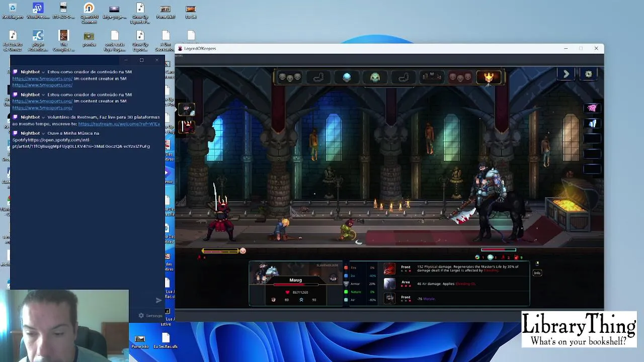Image resolution: width=644 pixels, height=362 pixels.
Task: Click Maug's portrait in the bottom panel
Action: (x=267, y=273)
